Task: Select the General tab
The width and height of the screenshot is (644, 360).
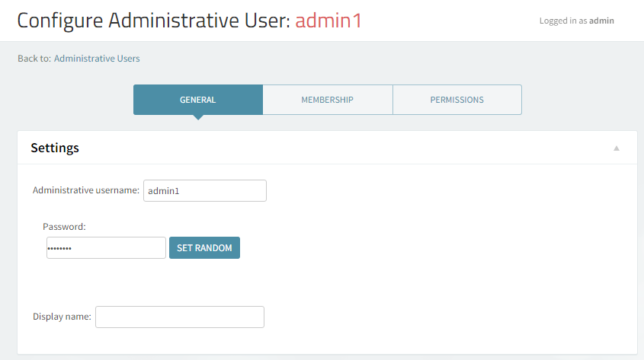Action: 197,100
